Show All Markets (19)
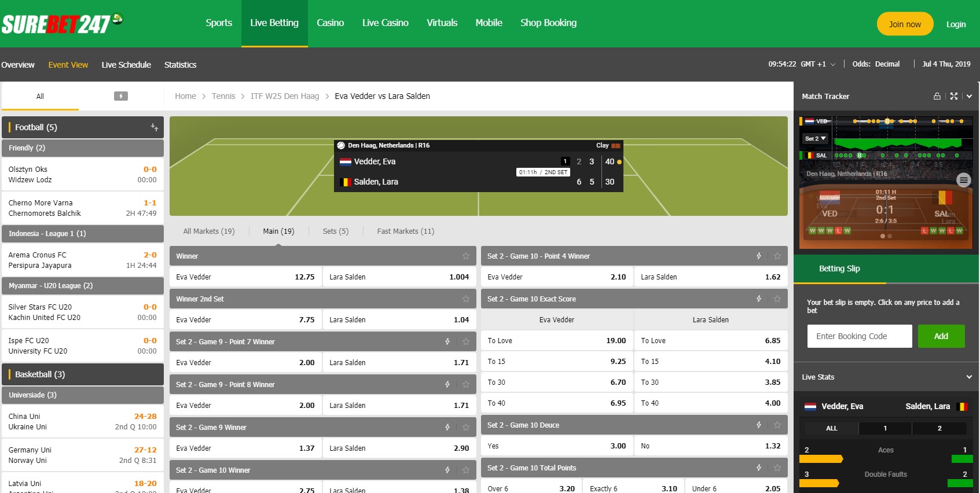Viewport: 980px width, 493px height. coord(209,231)
